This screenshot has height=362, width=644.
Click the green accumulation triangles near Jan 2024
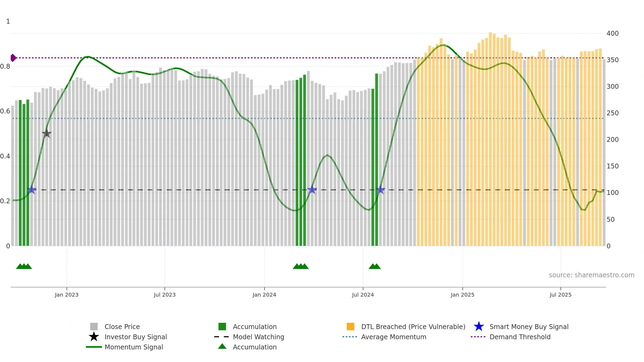click(301, 266)
